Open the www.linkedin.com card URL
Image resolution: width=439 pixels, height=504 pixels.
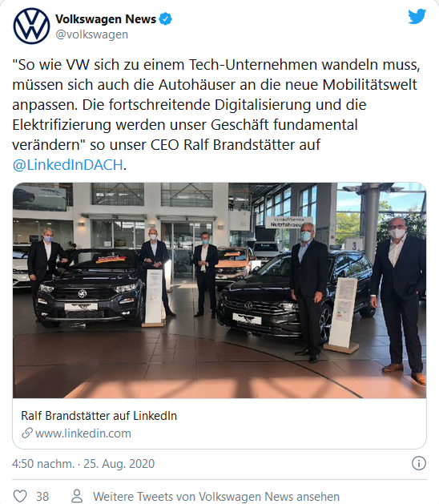tap(83, 433)
